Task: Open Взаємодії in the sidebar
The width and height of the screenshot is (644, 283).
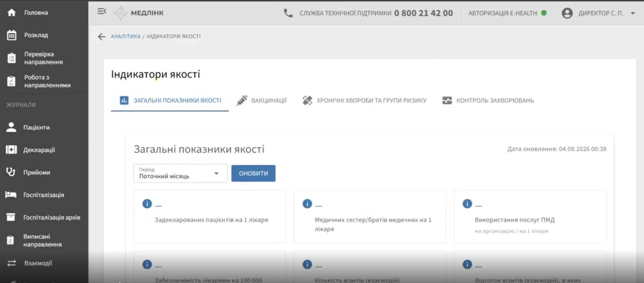Action: click(x=38, y=263)
